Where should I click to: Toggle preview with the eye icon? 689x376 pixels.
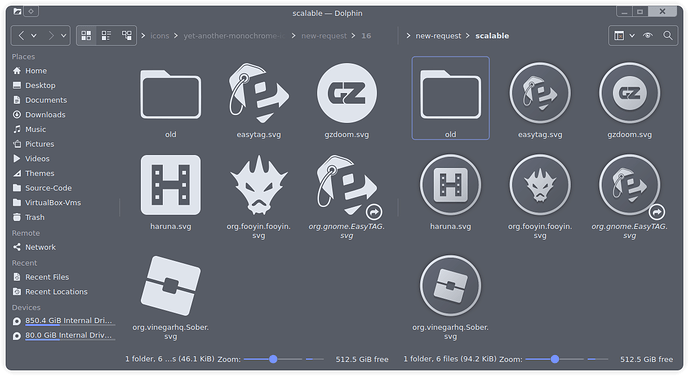tap(648, 36)
